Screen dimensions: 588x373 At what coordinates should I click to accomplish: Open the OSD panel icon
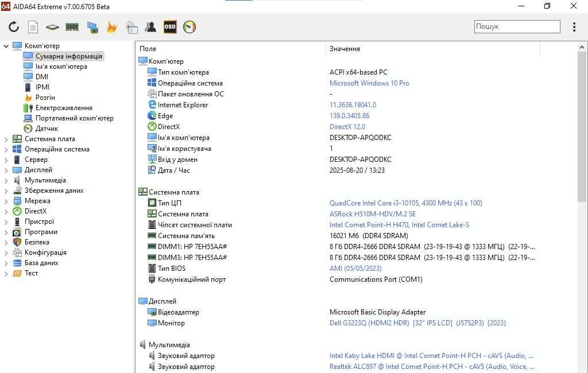[x=170, y=26]
